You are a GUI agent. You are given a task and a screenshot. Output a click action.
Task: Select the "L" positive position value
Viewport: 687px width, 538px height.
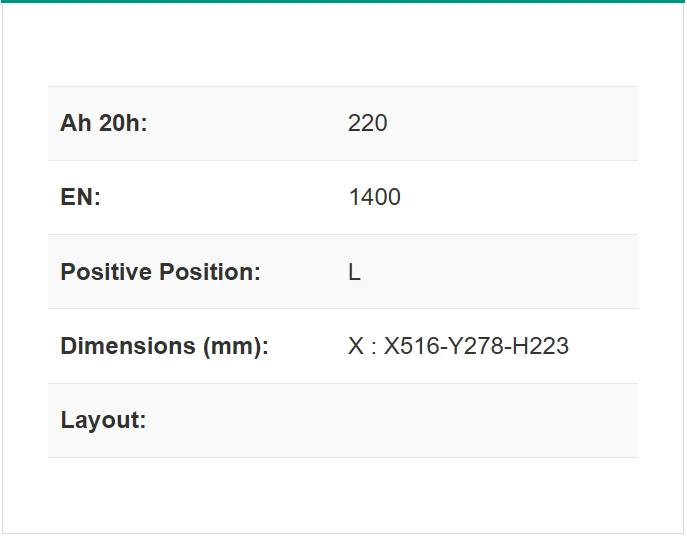354,272
